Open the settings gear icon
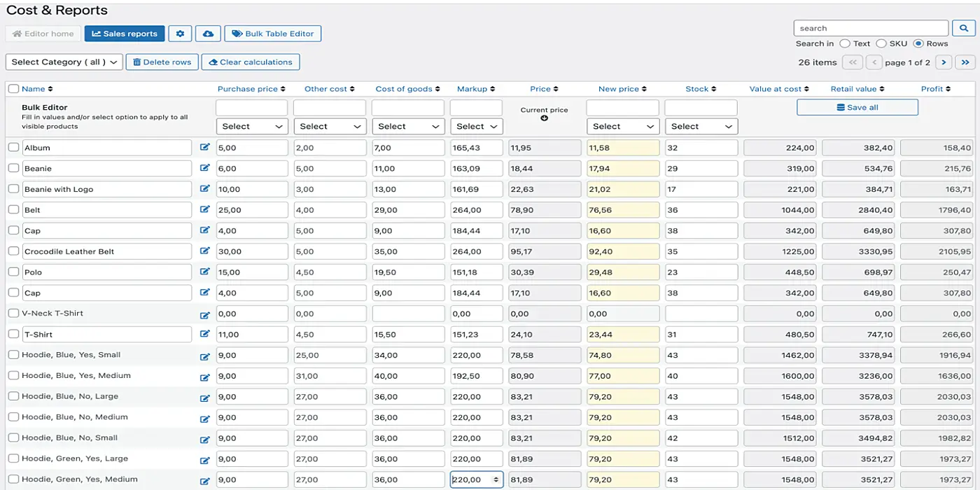The height and width of the screenshot is (490, 980). (180, 33)
